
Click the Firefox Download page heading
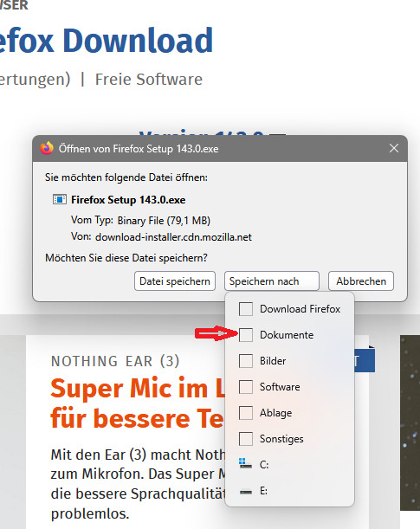tap(107, 41)
